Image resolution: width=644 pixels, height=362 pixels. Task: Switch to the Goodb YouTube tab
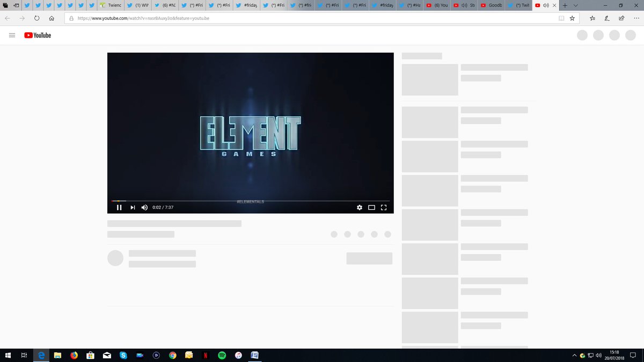coord(491,5)
